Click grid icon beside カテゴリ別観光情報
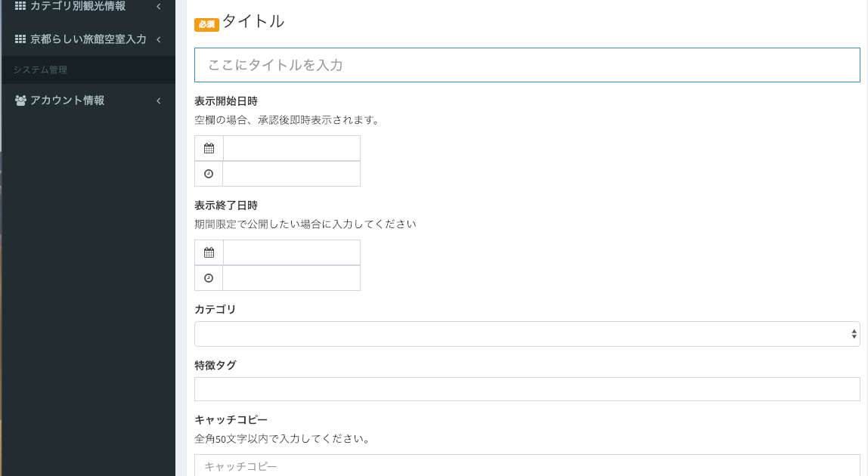868x476 pixels. coord(20,6)
